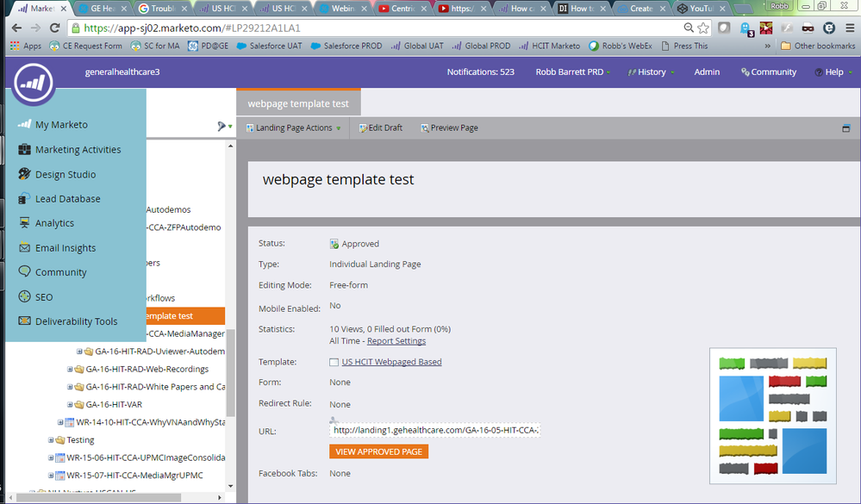Click the zoom magnifier icon in address bar
This screenshot has height=504, width=861.
689,28
